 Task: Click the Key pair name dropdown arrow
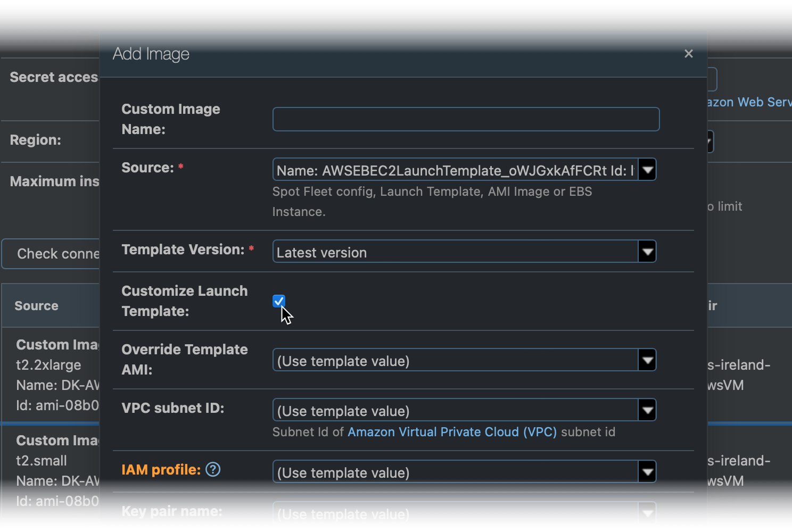click(647, 512)
